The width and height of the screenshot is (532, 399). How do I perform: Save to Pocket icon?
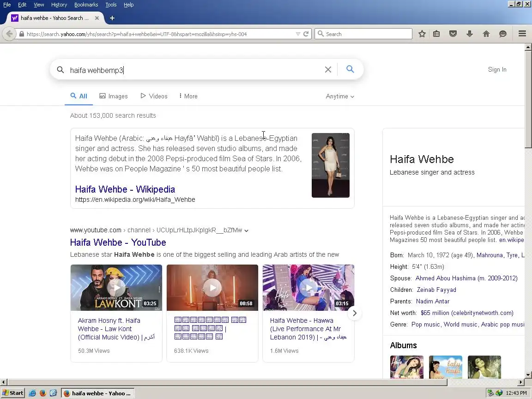pyautogui.click(x=453, y=34)
